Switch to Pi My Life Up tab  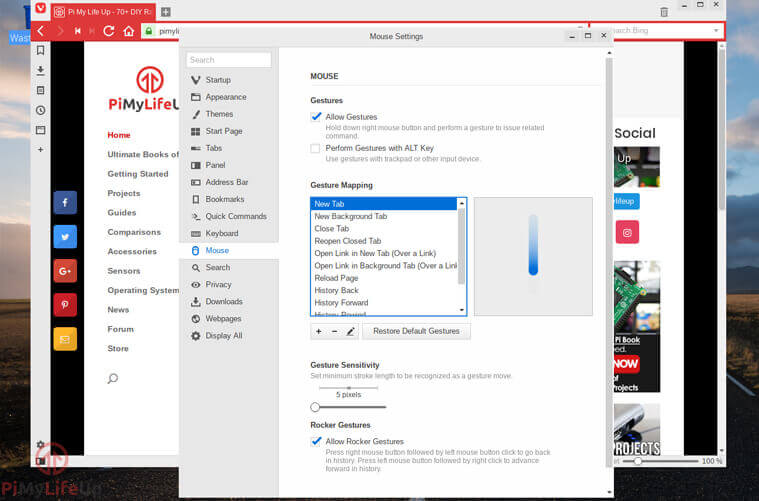click(x=103, y=12)
